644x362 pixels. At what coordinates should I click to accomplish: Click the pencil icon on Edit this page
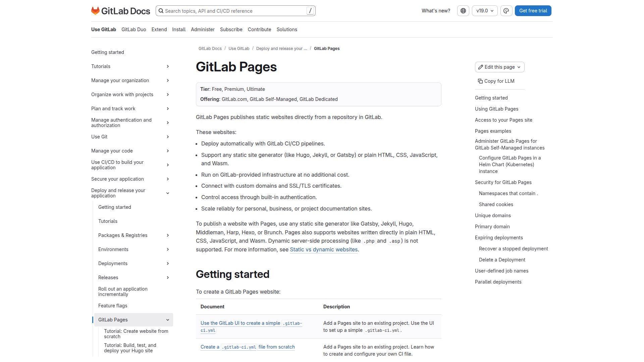click(481, 67)
